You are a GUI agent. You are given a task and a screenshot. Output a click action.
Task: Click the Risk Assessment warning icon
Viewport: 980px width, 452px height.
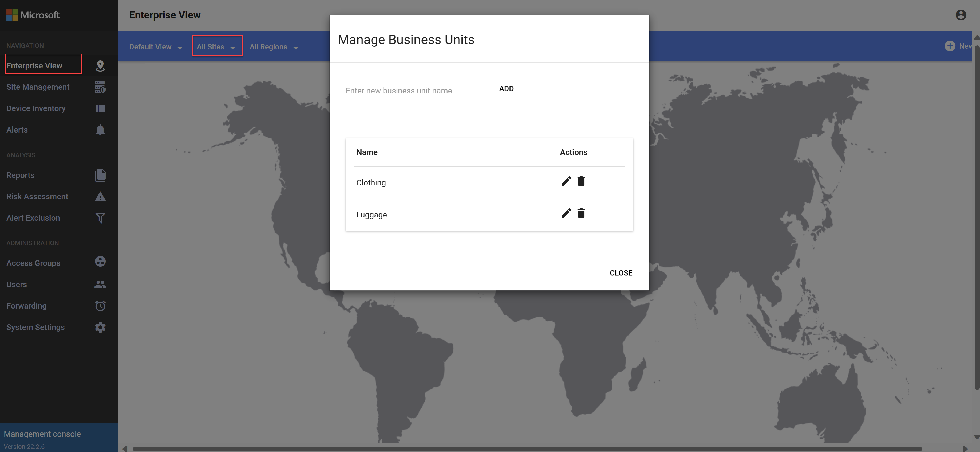[100, 197]
